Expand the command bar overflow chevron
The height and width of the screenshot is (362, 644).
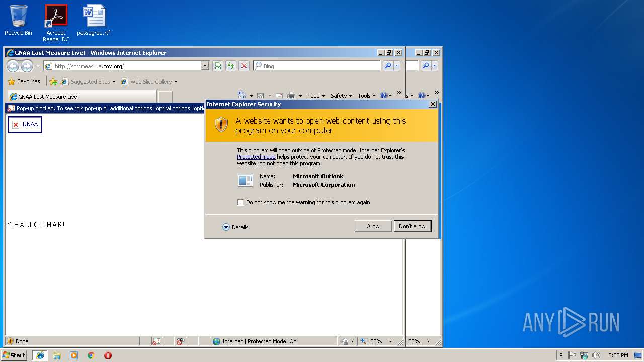coord(399,93)
